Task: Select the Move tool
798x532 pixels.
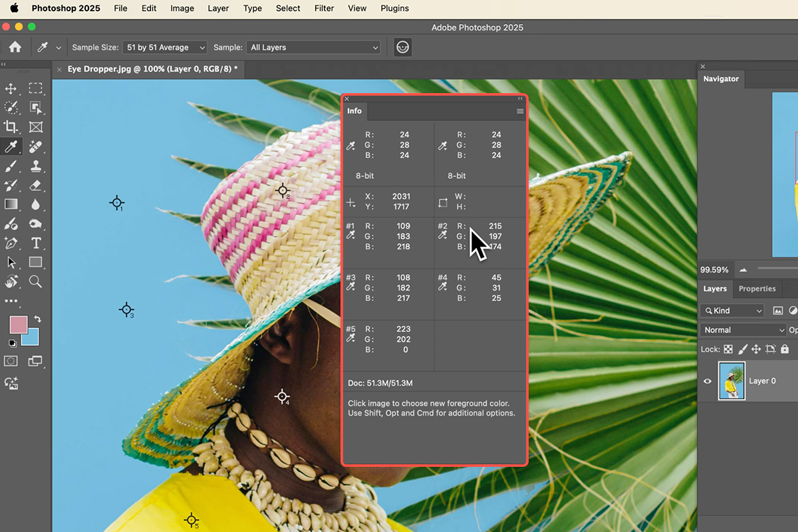Action: [x=11, y=88]
